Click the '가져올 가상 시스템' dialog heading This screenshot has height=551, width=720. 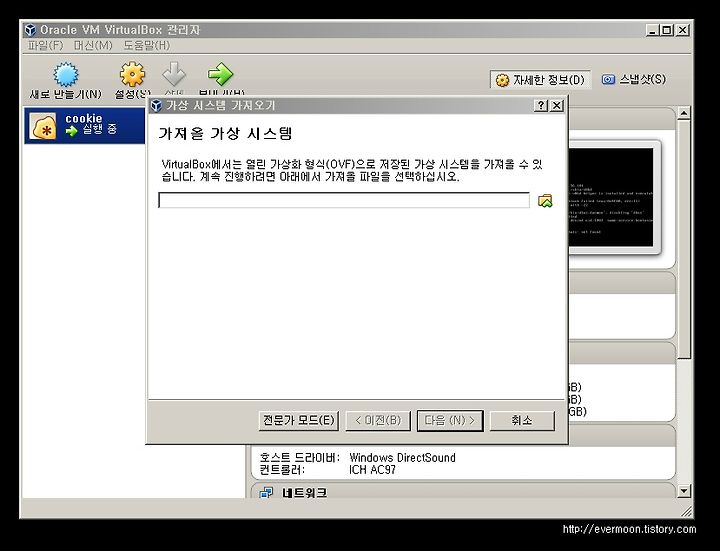(x=225, y=134)
